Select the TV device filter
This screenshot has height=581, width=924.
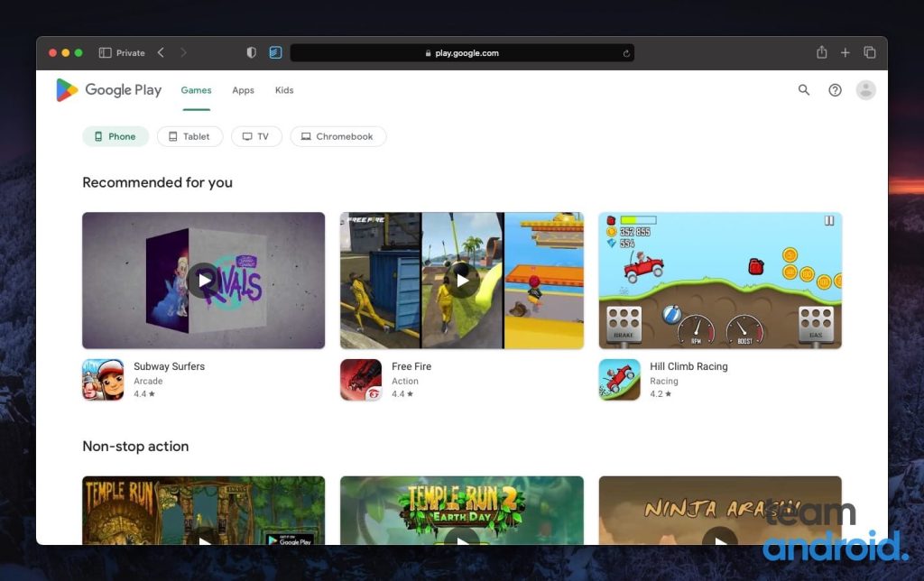point(256,137)
